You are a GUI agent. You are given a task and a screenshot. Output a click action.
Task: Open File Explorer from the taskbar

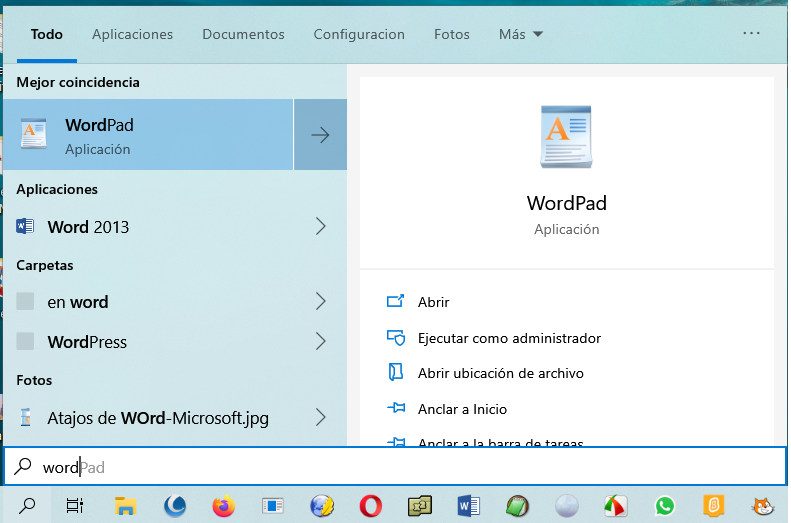click(125, 506)
